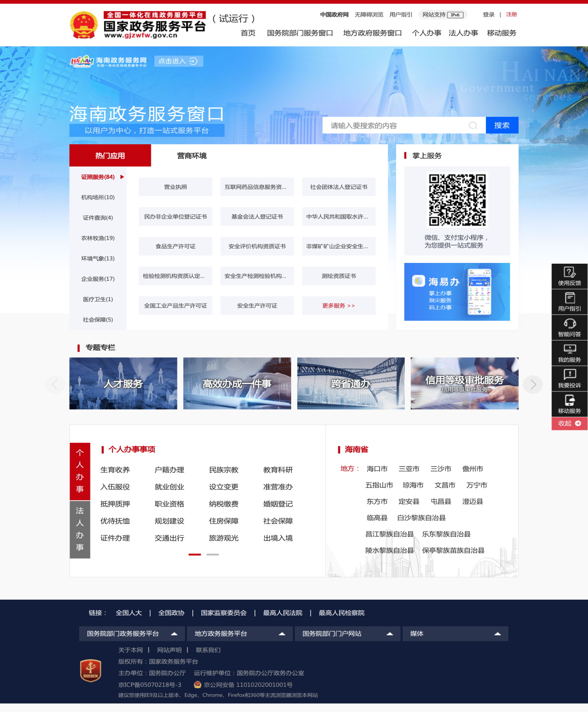Open the 婚姻登记 item
Viewport: 588px width, 712px height.
point(278,504)
